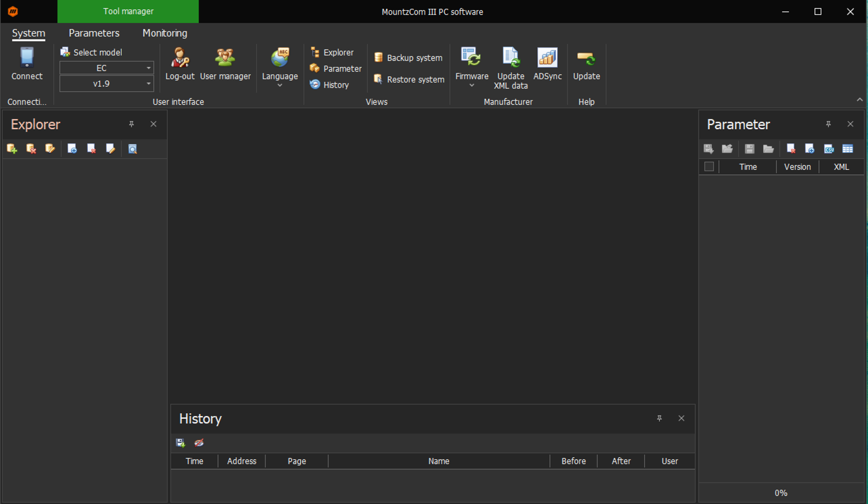The height and width of the screenshot is (504, 868).
Task: Click the Restore system button
Action: [409, 79]
